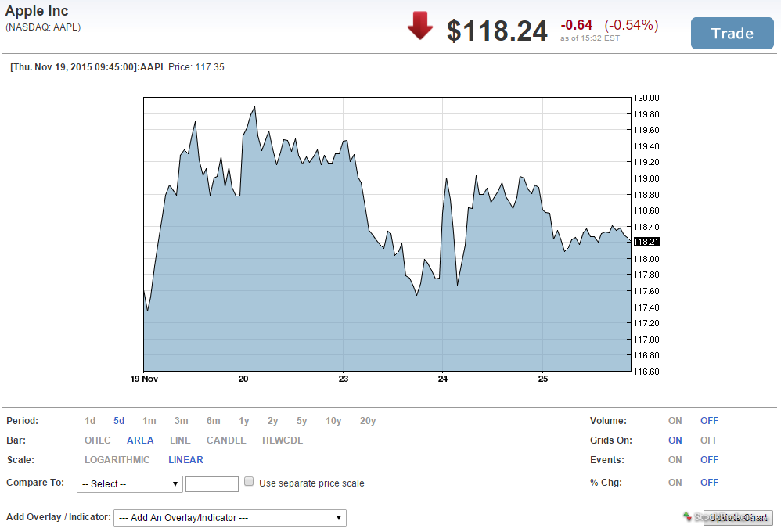The width and height of the screenshot is (781, 532).
Task: Turn Events ON
Action: [675, 460]
